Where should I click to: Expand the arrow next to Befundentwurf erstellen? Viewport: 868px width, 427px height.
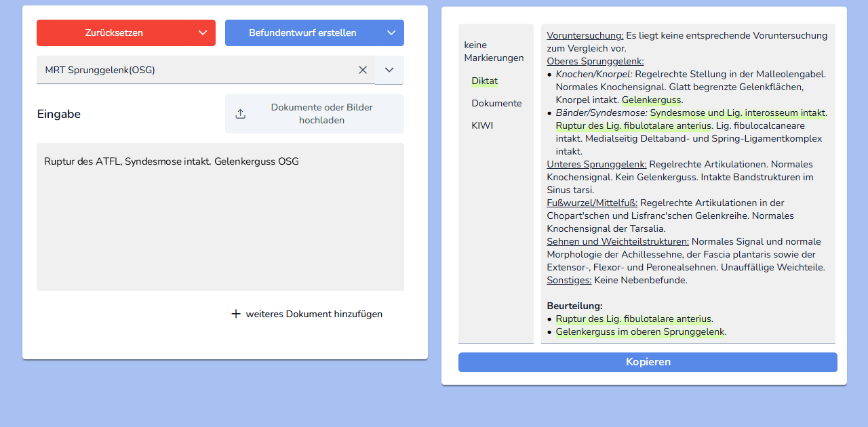391,33
